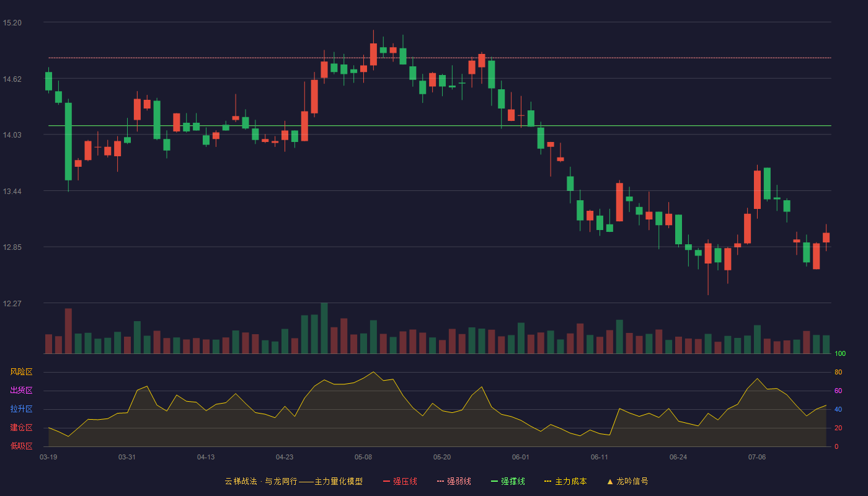Click the 建仓区 zone label
Screen dimensions: 868x496
(21, 428)
